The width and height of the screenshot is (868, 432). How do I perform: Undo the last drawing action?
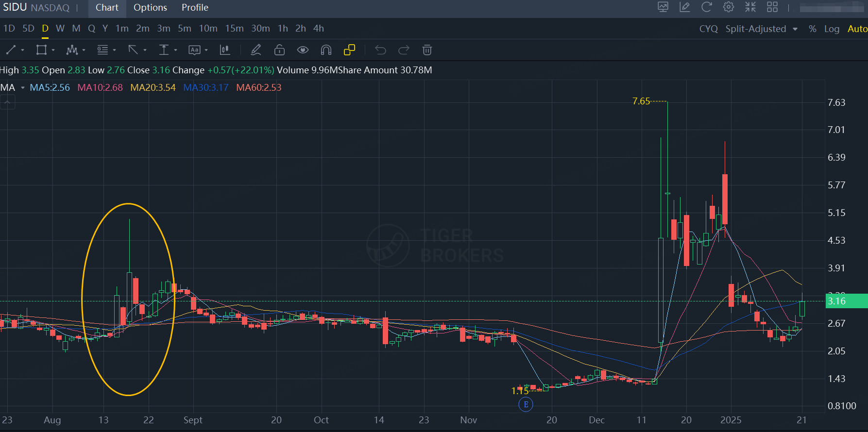pos(380,50)
